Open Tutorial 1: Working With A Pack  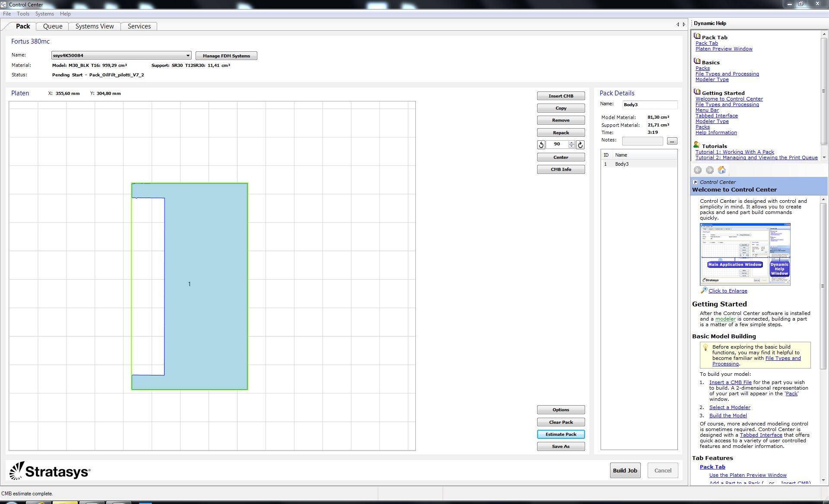[x=734, y=152]
